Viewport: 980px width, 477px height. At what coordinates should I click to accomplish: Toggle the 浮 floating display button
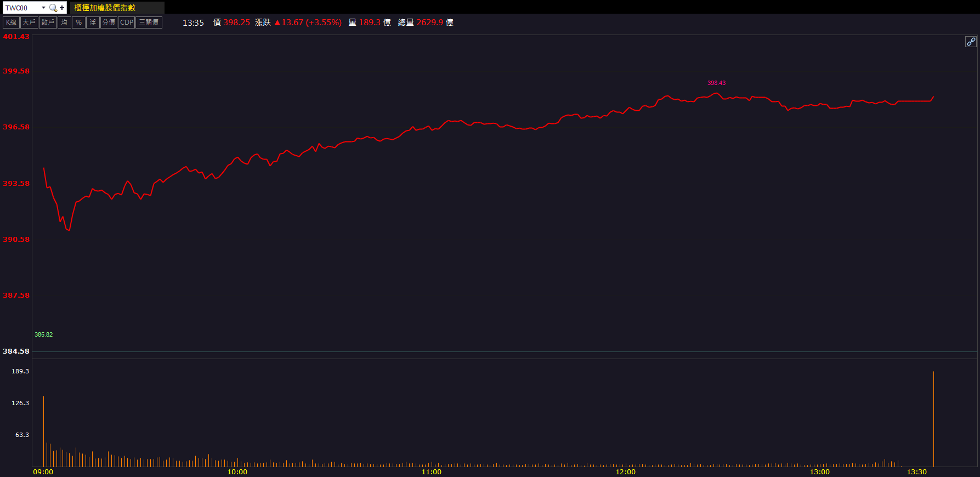tap(93, 22)
